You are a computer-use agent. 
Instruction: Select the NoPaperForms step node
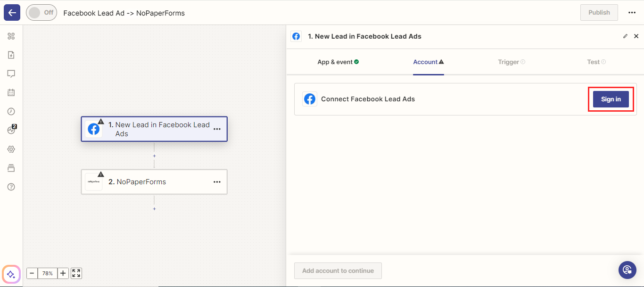[x=154, y=182]
